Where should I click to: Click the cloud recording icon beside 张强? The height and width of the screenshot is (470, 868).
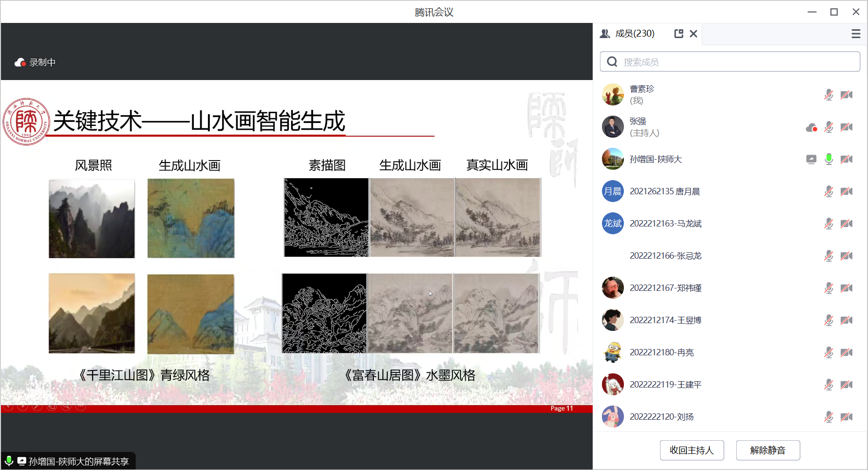pyautogui.click(x=811, y=127)
